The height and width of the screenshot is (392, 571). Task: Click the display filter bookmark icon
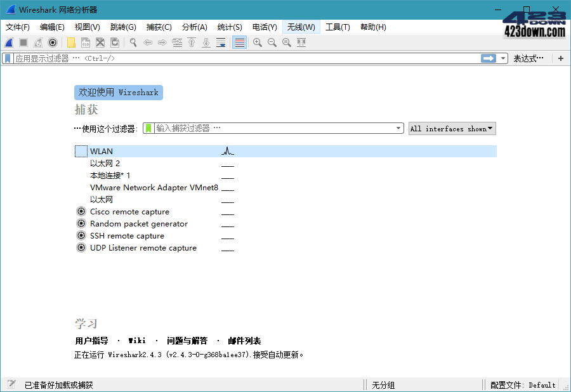click(x=8, y=58)
